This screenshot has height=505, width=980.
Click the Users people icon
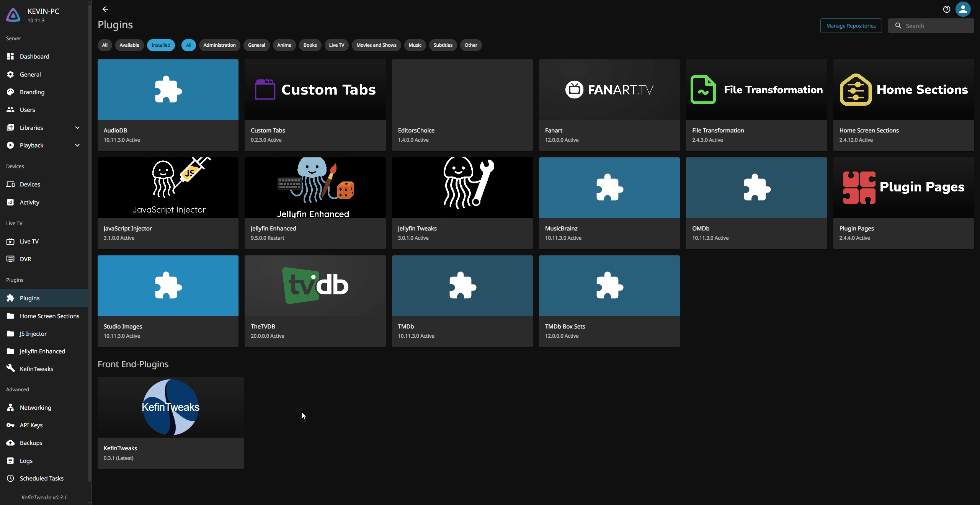[10, 109]
